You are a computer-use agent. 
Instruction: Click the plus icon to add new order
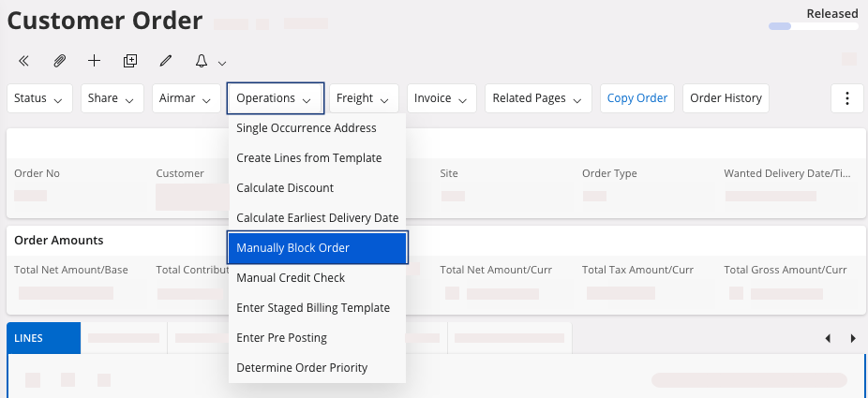(x=94, y=61)
